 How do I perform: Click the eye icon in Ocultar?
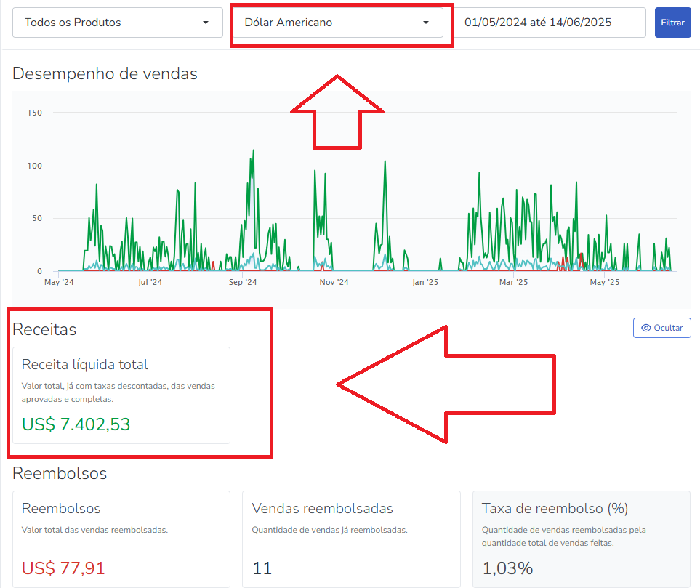646,328
